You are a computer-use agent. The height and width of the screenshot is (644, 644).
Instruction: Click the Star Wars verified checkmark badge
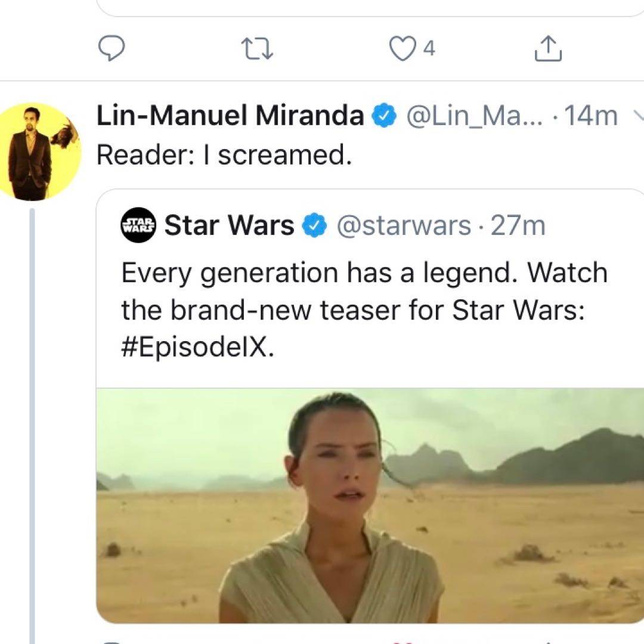pyautogui.click(x=315, y=226)
